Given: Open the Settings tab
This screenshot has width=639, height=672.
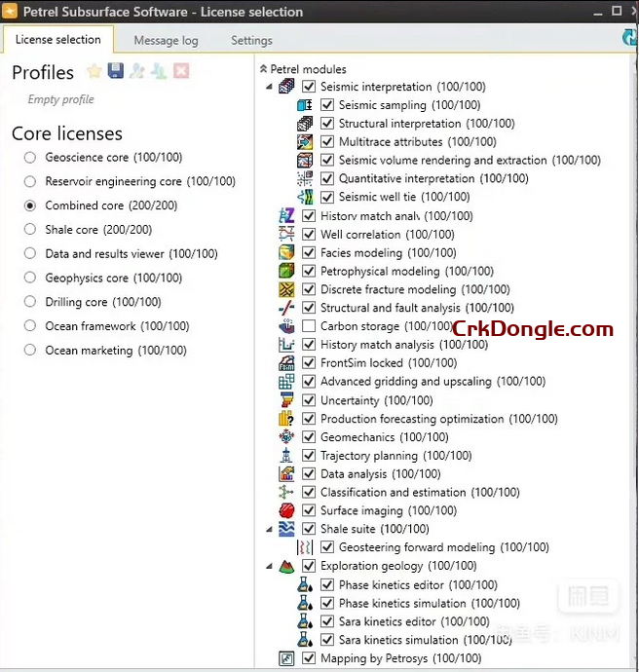Looking at the screenshot, I should tap(251, 41).
